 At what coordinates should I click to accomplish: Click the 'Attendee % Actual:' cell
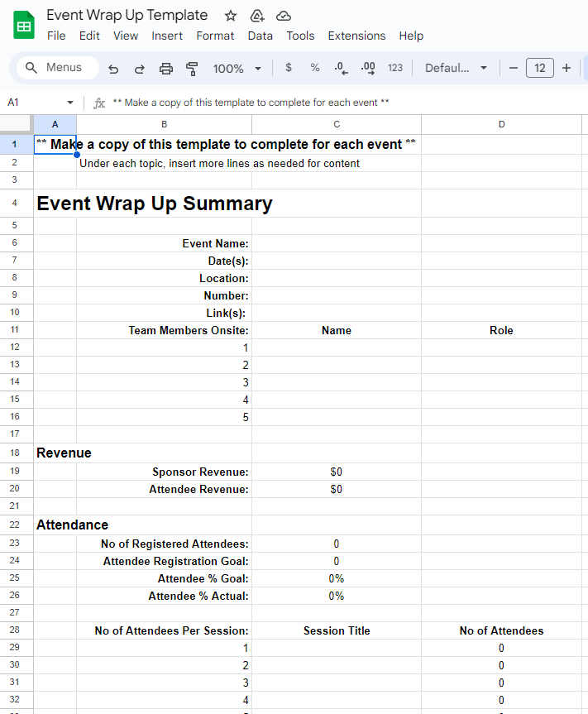tap(165, 596)
